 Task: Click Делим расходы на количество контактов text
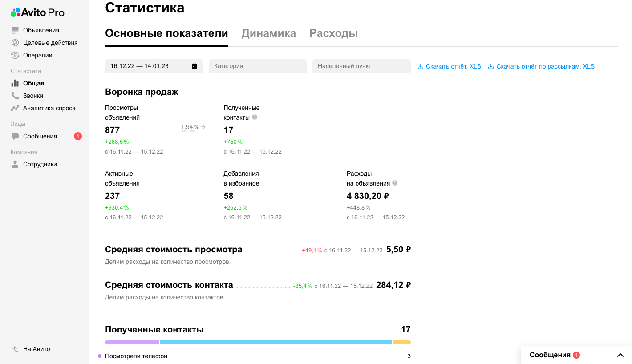pyautogui.click(x=165, y=297)
